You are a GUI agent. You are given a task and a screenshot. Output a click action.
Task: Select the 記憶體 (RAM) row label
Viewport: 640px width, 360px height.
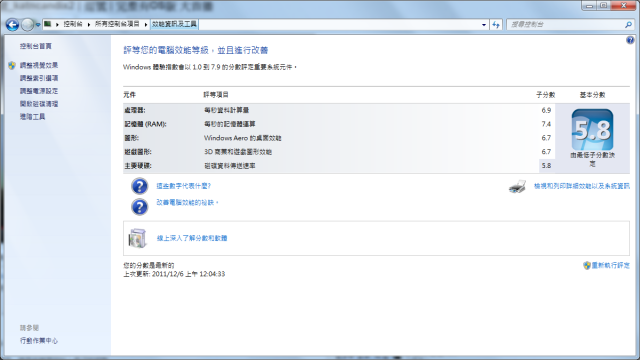(145, 124)
